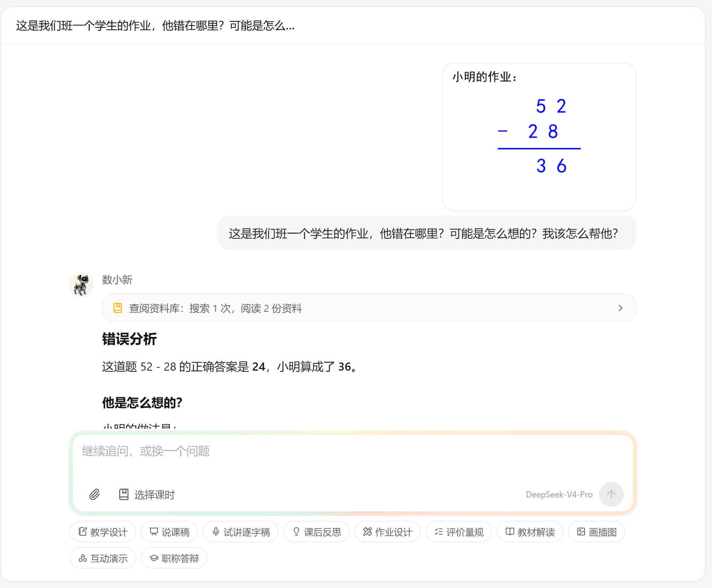Click the 选择课时 book icon

tap(124, 494)
